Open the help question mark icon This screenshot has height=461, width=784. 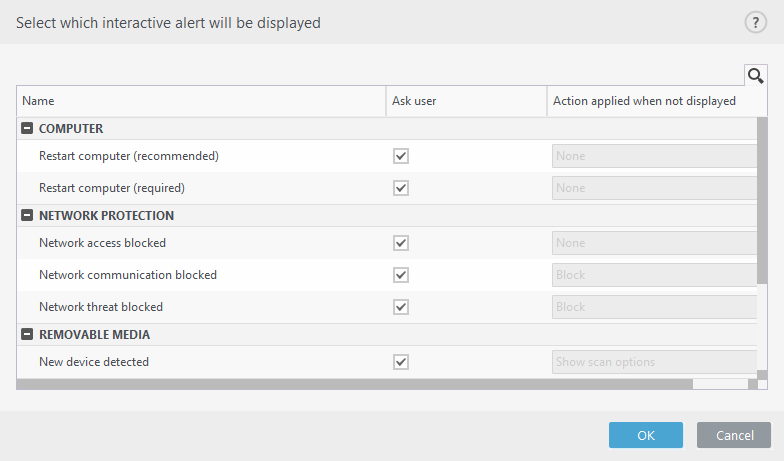coord(756,22)
